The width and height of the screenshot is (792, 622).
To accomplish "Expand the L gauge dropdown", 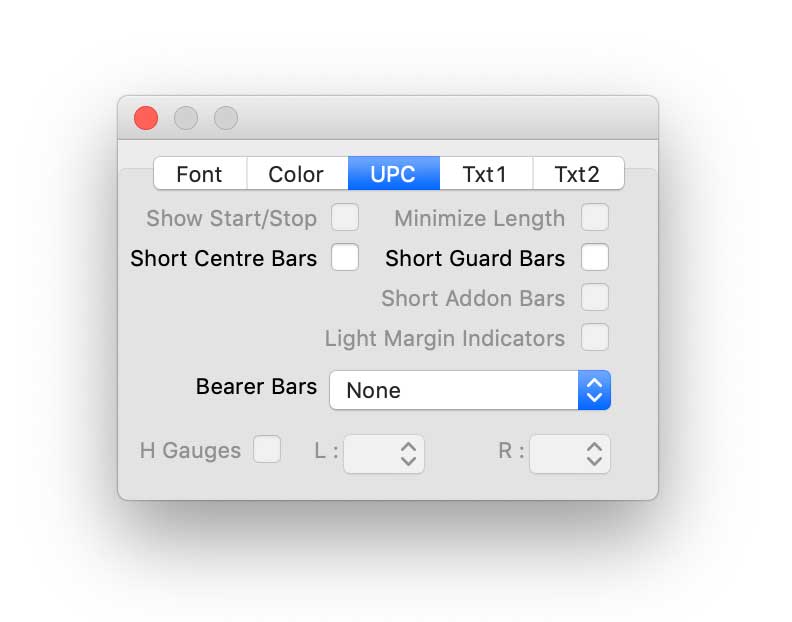I will (x=385, y=453).
